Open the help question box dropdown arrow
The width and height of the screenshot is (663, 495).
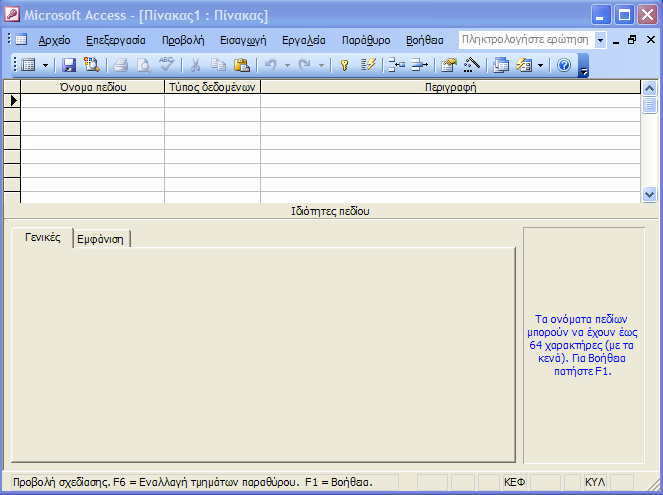(x=600, y=40)
